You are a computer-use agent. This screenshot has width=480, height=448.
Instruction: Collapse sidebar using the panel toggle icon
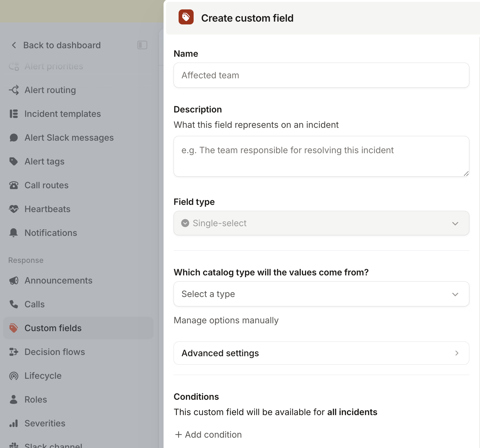pyautogui.click(x=142, y=45)
